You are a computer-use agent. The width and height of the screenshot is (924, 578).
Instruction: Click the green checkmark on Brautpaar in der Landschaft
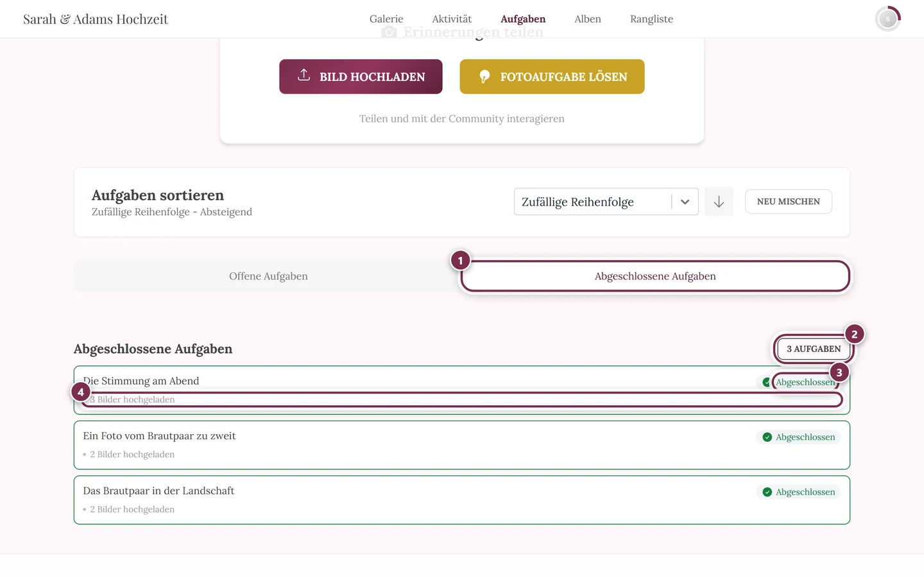767,492
